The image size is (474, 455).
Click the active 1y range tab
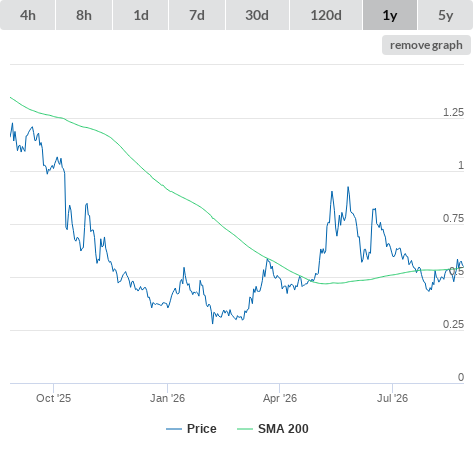[x=390, y=15]
